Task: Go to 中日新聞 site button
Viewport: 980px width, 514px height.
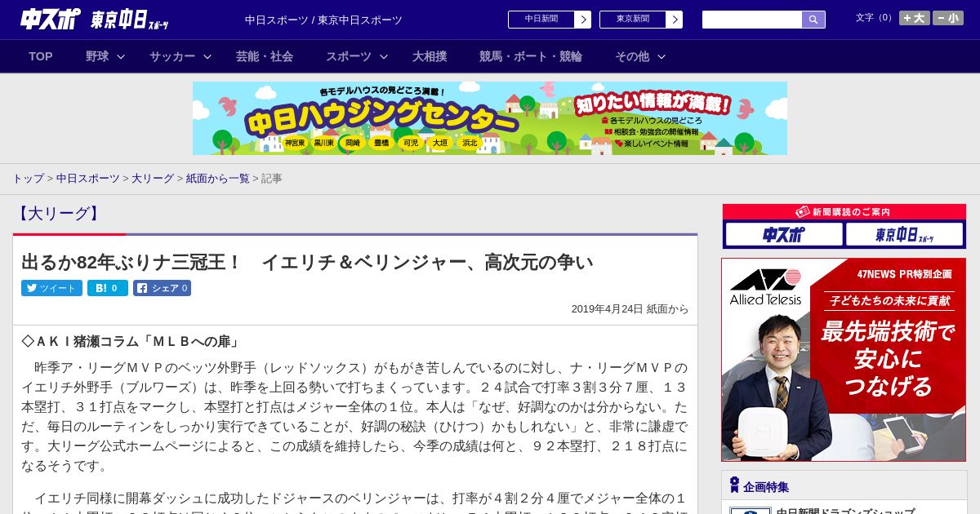Action: point(541,20)
